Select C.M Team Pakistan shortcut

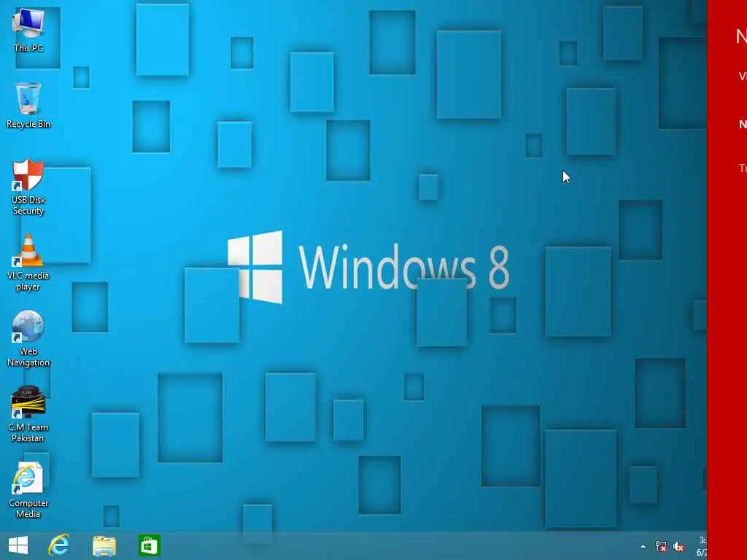[x=28, y=414]
